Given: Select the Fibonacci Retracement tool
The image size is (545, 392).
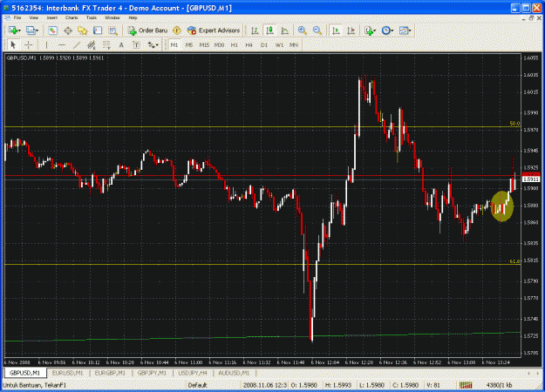Looking at the screenshot, I should point(106,44).
